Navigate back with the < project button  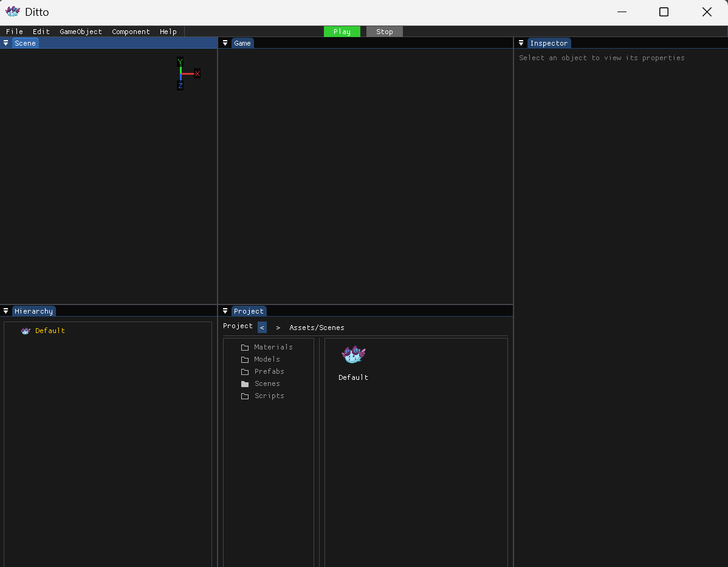tap(263, 327)
